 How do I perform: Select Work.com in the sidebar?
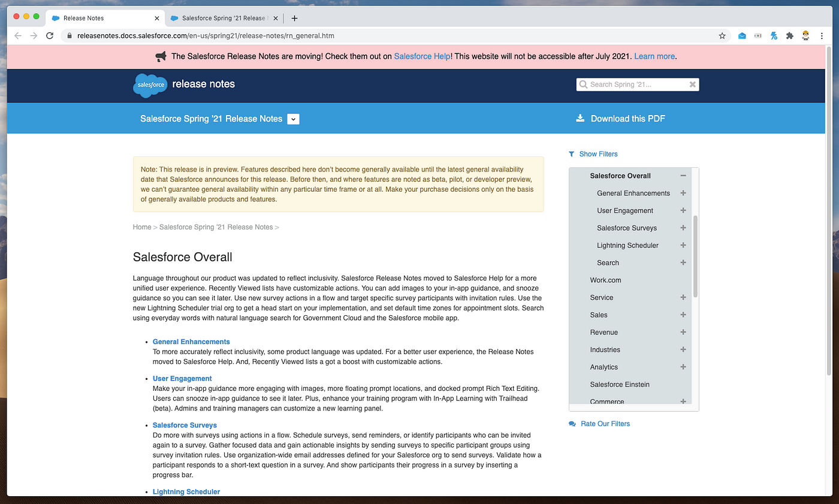[605, 280]
